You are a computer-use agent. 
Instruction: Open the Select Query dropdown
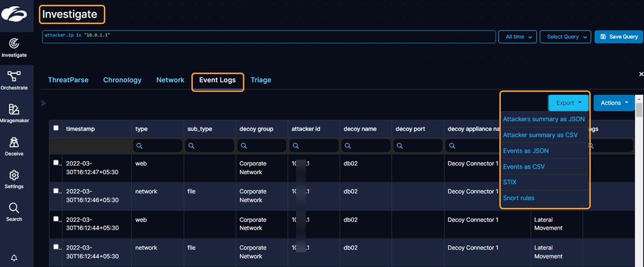point(565,37)
